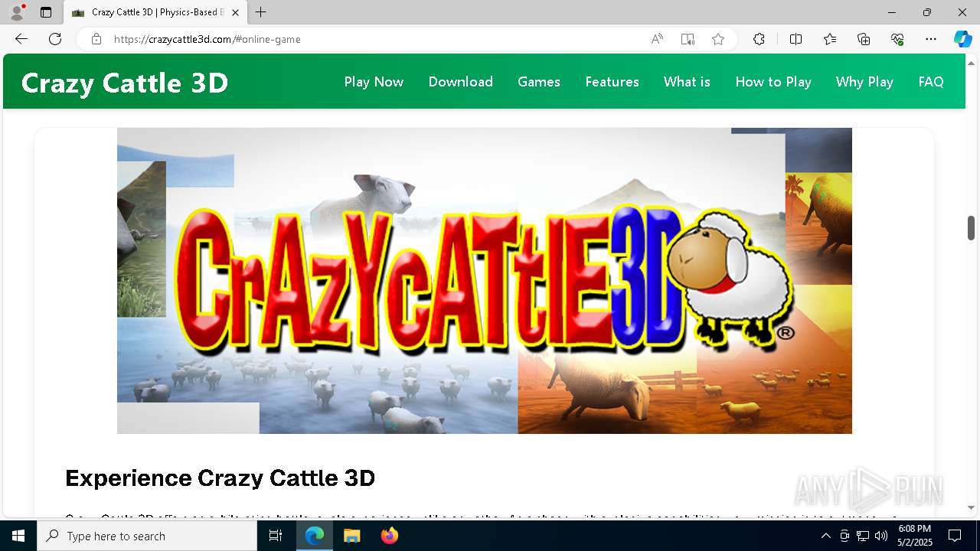Open a new tab with the plus button
Image resolution: width=980 pixels, height=551 pixels.
tap(261, 12)
